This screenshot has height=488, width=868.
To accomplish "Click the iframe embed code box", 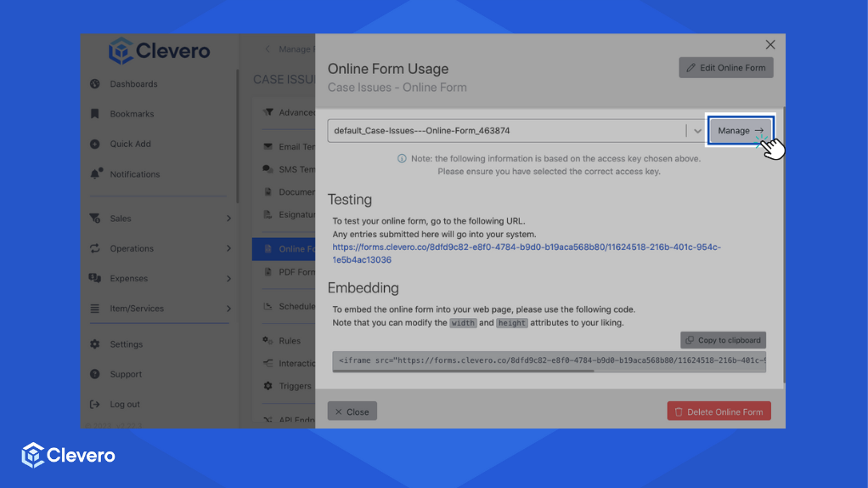I will tap(550, 360).
